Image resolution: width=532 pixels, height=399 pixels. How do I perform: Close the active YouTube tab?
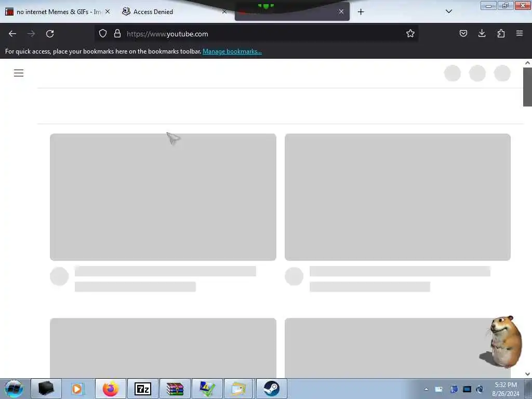coord(341,11)
